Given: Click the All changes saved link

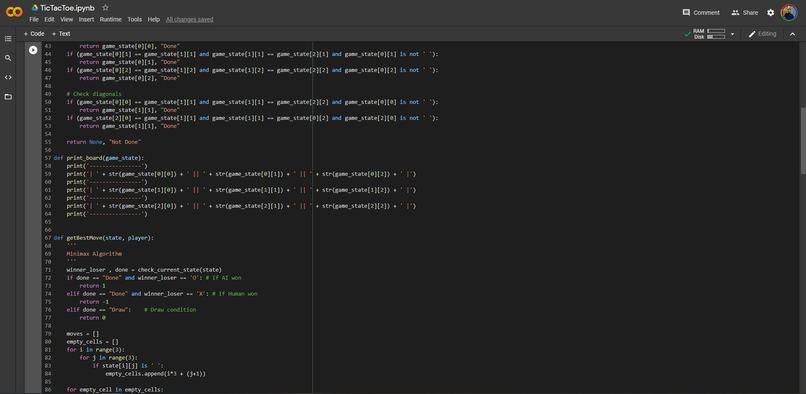Looking at the screenshot, I should click(x=190, y=20).
